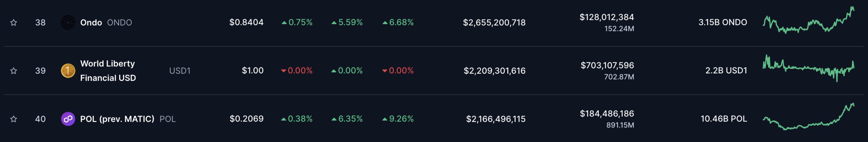Image resolution: width=868 pixels, height=142 pixels.
Task: Click Ondo market cap $2,655,200,718
Action: 494,23
